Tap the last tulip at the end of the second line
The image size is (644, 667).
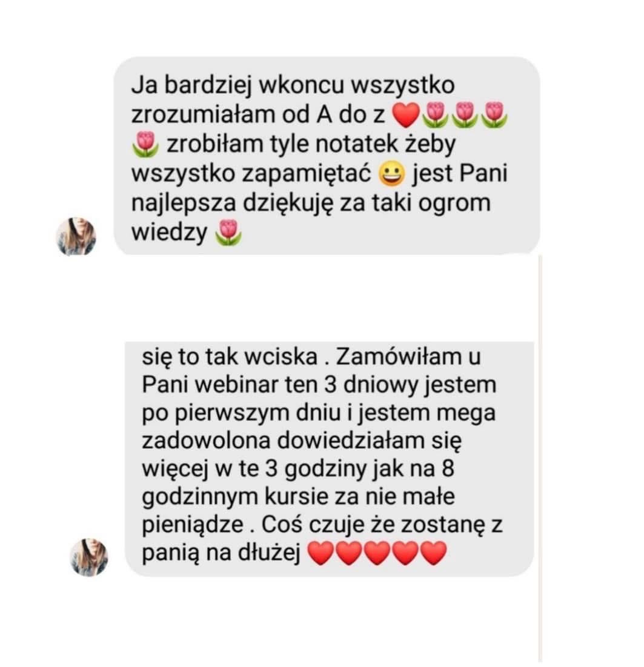pos(494,115)
